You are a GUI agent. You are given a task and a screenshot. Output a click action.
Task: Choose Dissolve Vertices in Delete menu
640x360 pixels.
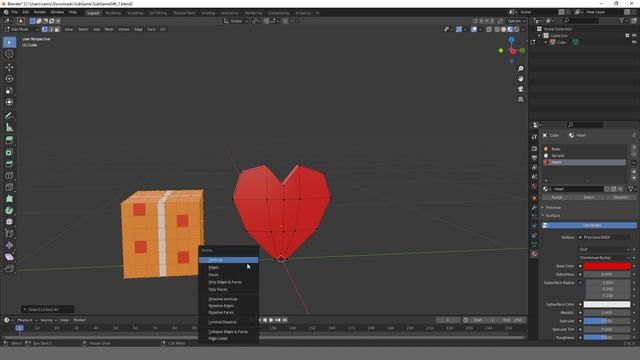coord(229,299)
